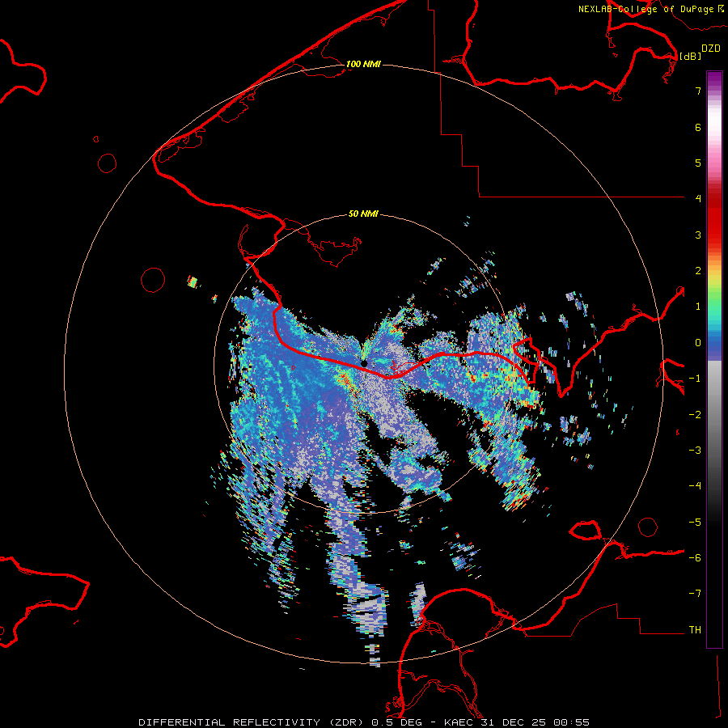Click the 100 NMI range ring label
Viewport: 728px width, 728px height.
click(363, 64)
